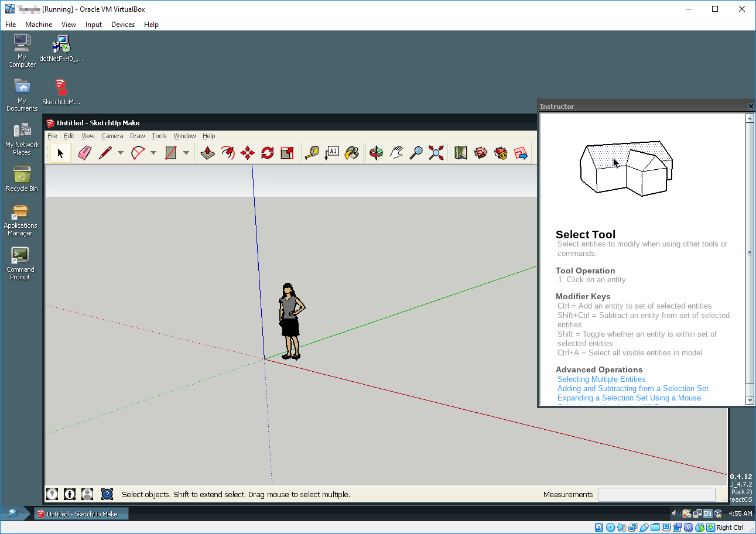The height and width of the screenshot is (534, 756).
Task: Open the 3D Warehouse icon
Action: pos(481,153)
